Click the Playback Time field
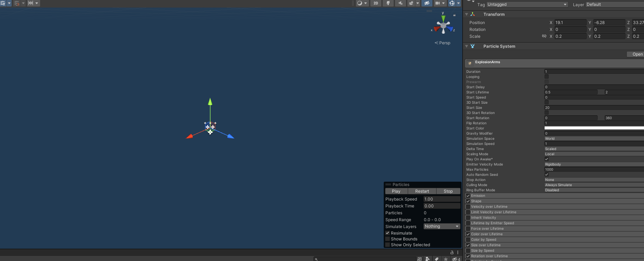 [442, 206]
